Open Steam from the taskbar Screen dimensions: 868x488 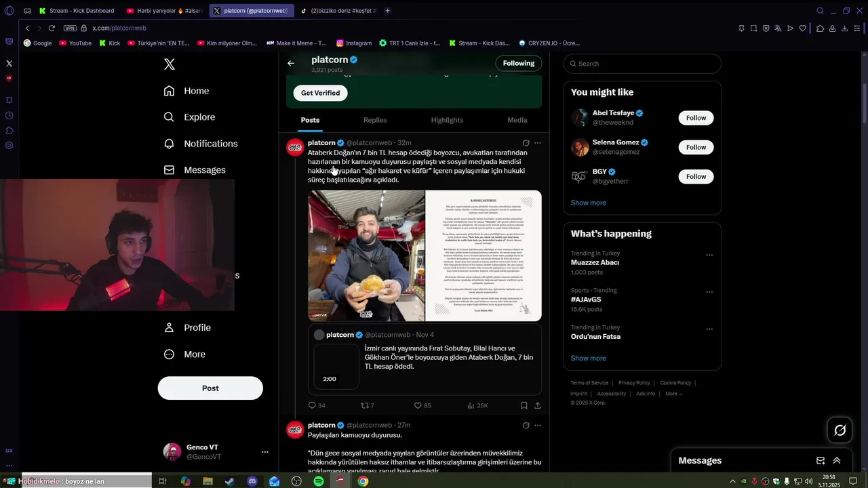click(230, 481)
